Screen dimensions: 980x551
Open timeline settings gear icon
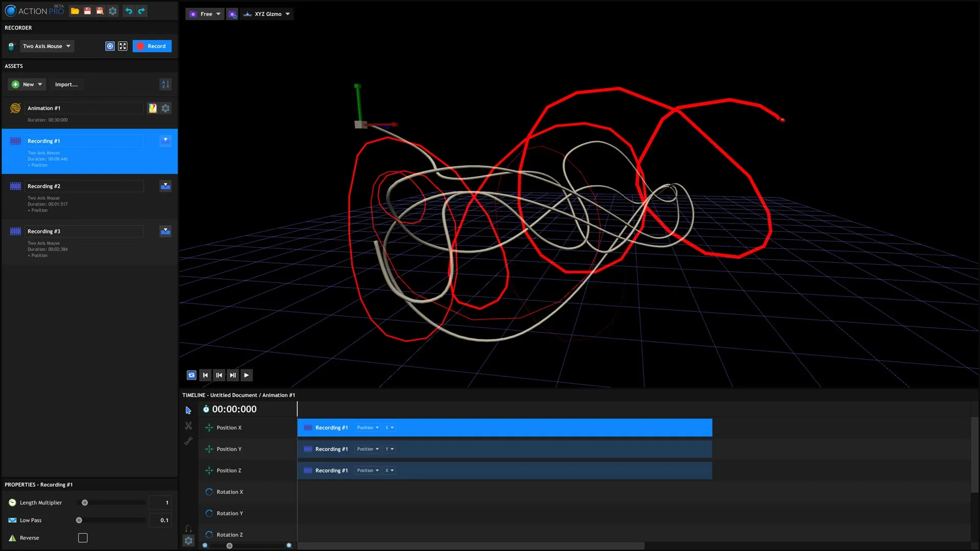(188, 541)
